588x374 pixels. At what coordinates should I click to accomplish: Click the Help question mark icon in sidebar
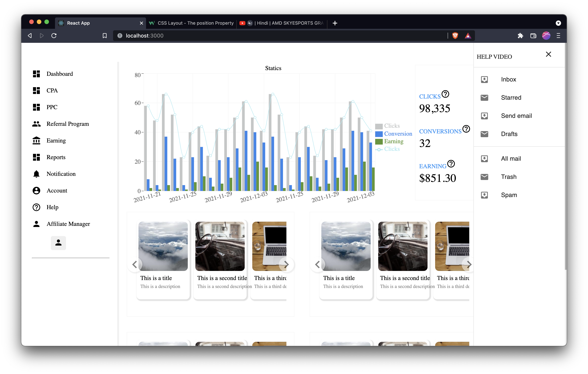tap(36, 207)
